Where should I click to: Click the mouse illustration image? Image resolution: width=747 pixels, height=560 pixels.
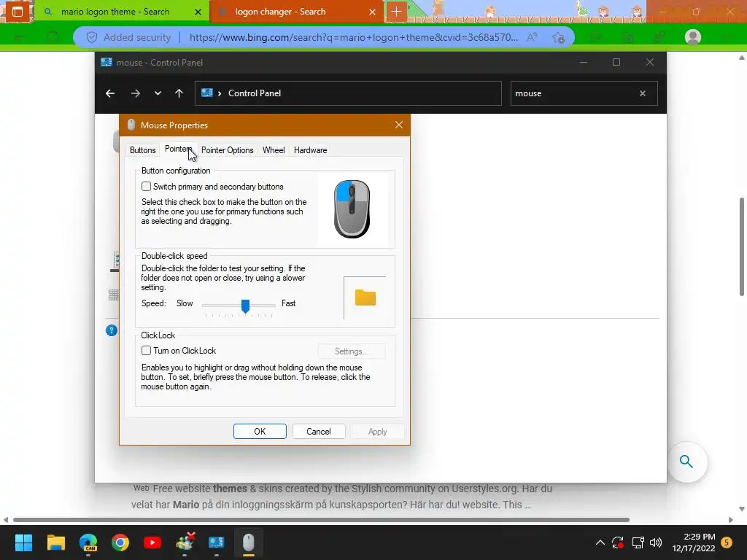pyautogui.click(x=352, y=209)
